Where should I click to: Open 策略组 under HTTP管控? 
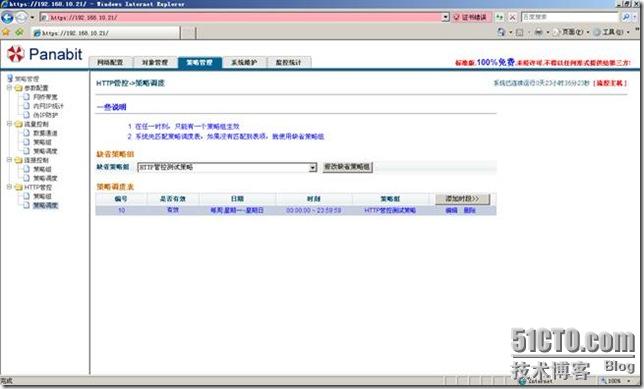coord(42,196)
